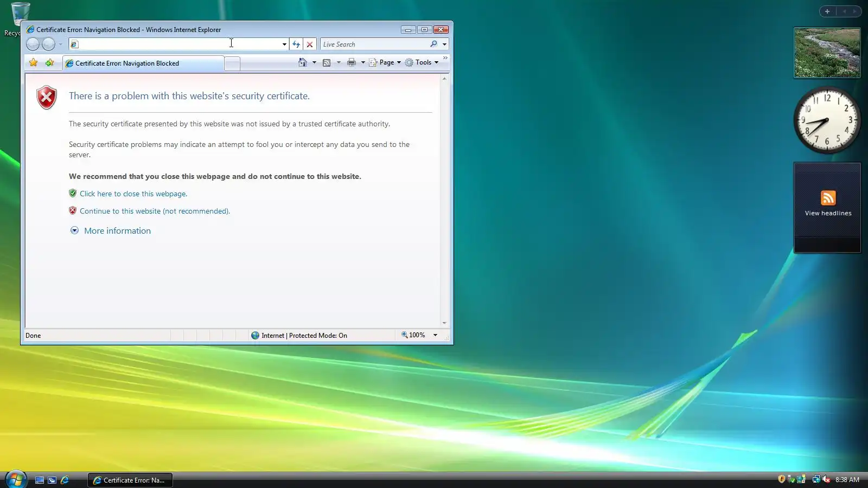The width and height of the screenshot is (868, 488).
Task: Click the Windows Security shield tray icon
Action: 781,479
